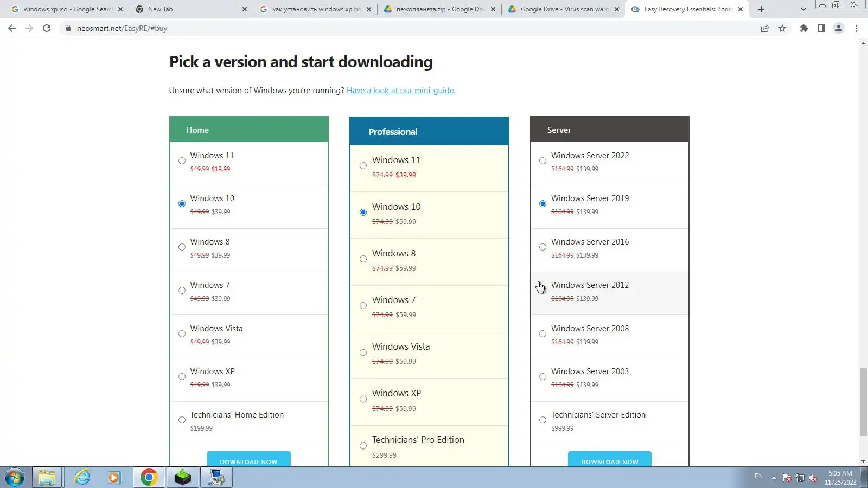
Task: Choose Professional Windows XP option
Action: click(x=363, y=399)
